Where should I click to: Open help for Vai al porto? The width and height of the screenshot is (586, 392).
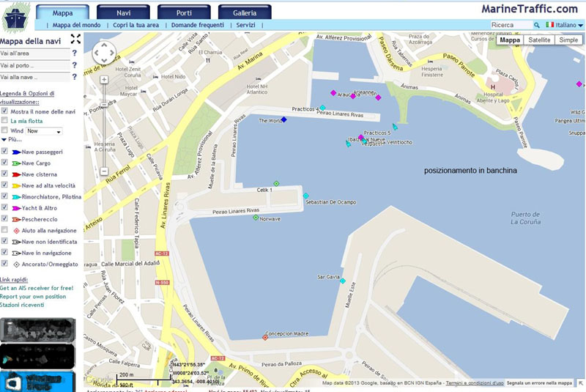click(75, 65)
